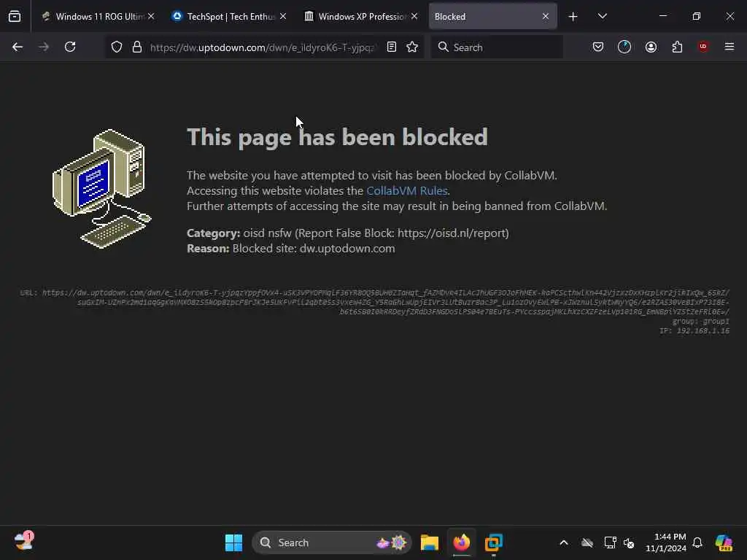Bookmark this page with star icon
Viewport: 747px width, 560px height.
[413, 47]
